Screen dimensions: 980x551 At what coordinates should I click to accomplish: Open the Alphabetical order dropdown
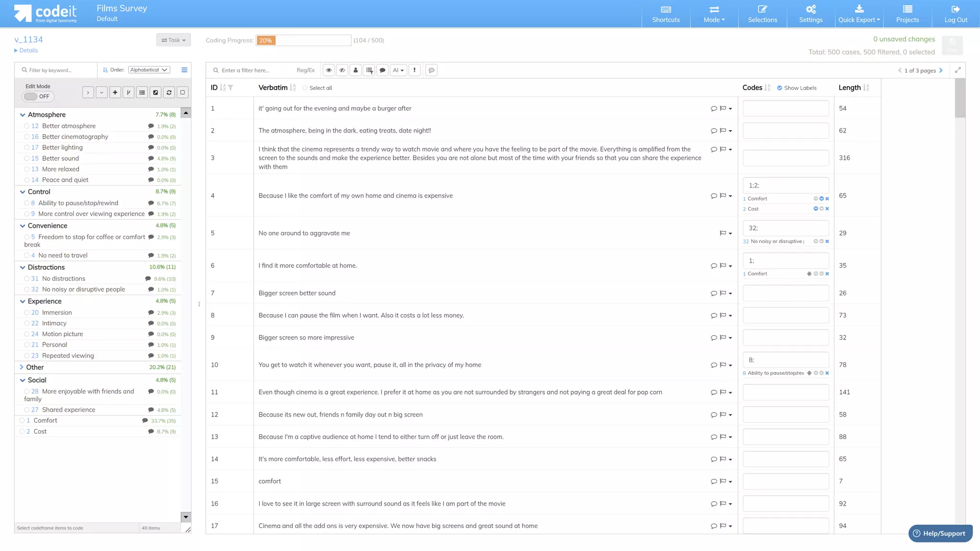click(x=149, y=70)
